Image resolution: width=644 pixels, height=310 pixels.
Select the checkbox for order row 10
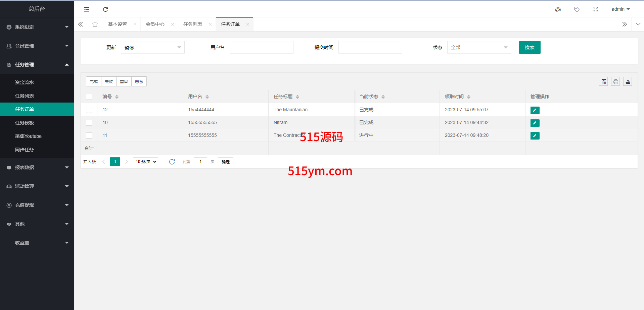(x=89, y=123)
